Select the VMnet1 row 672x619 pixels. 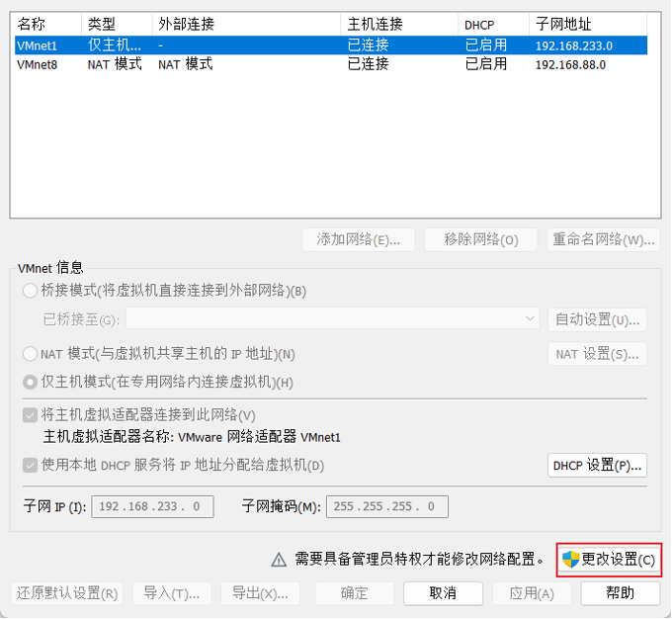[331, 45]
